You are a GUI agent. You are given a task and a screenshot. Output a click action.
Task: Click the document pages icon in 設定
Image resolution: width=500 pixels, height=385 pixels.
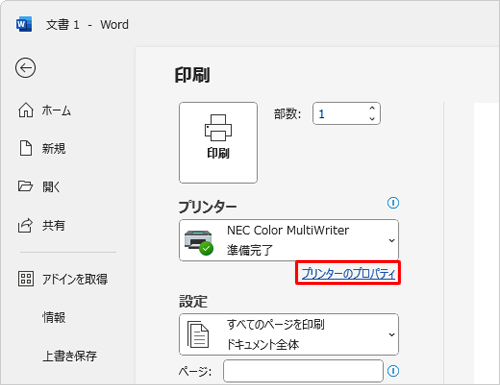198,334
